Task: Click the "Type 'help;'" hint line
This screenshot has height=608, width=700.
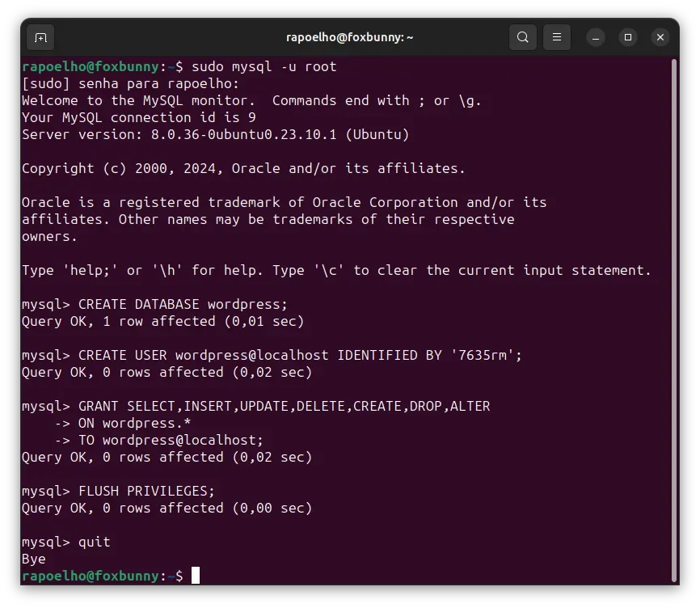Action: pos(335,270)
